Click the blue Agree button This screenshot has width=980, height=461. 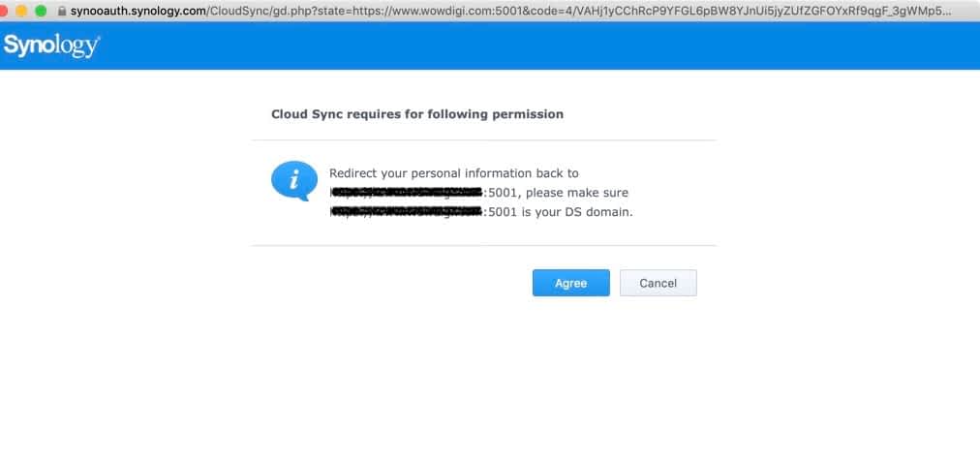pyautogui.click(x=570, y=283)
